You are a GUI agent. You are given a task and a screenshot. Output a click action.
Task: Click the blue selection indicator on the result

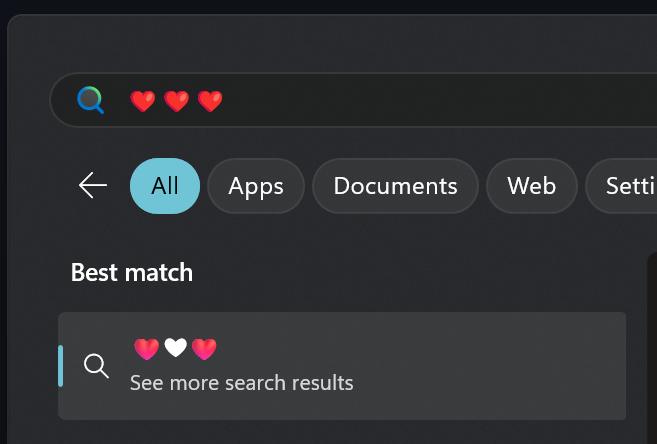pos(61,366)
